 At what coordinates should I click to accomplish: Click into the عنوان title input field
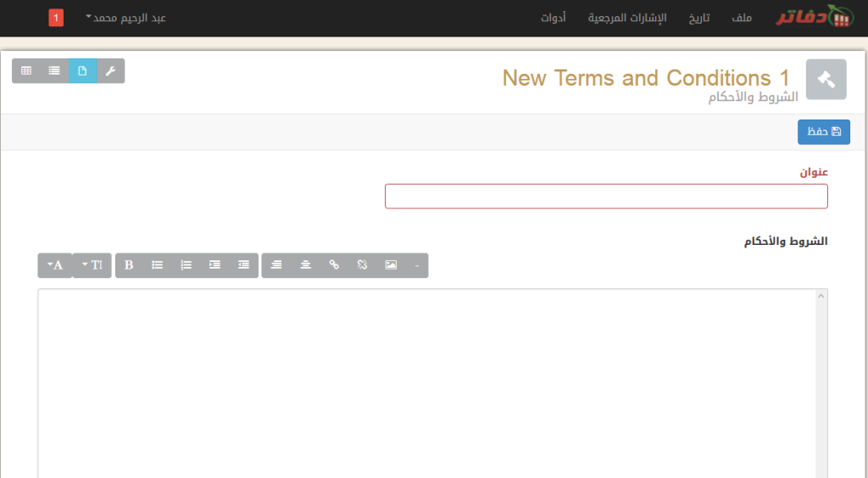[x=606, y=197]
